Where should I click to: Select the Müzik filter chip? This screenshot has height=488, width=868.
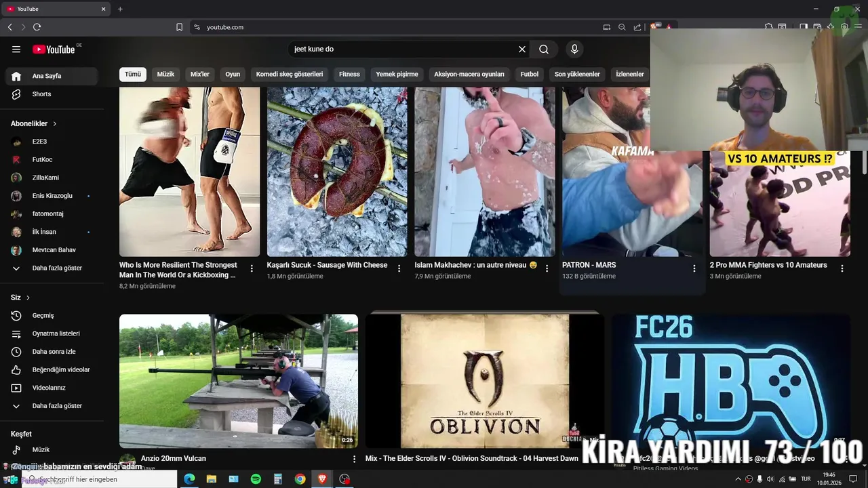point(166,74)
